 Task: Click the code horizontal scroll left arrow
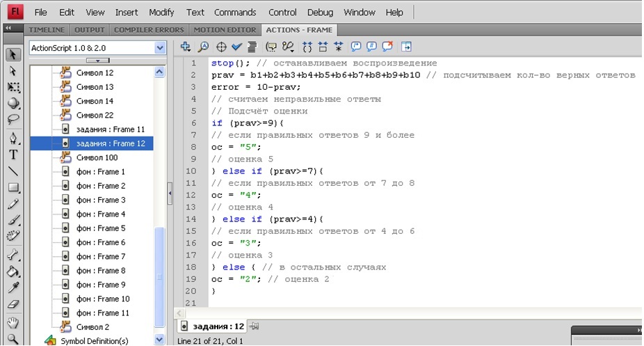tap(179, 313)
